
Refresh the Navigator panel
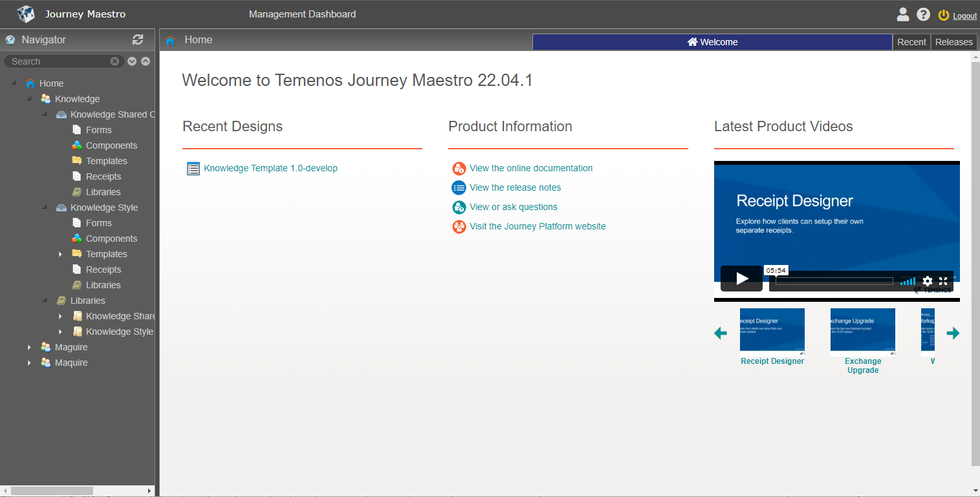[x=138, y=39]
